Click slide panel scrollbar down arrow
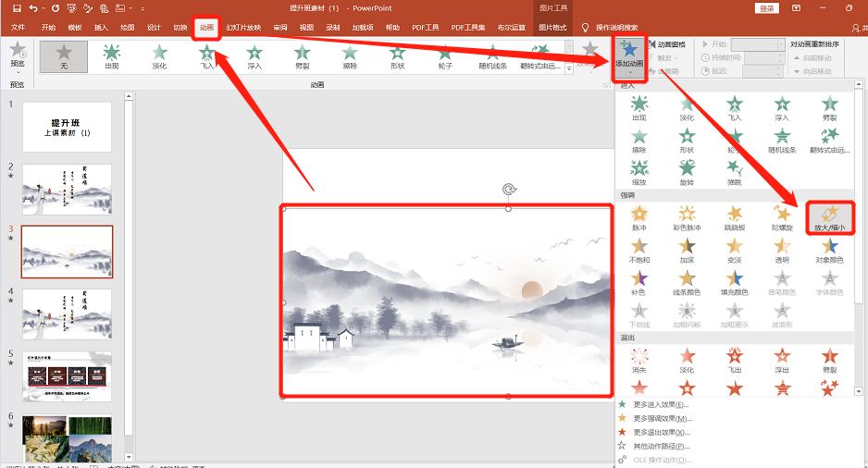868x468 pixels. point(129,457)
